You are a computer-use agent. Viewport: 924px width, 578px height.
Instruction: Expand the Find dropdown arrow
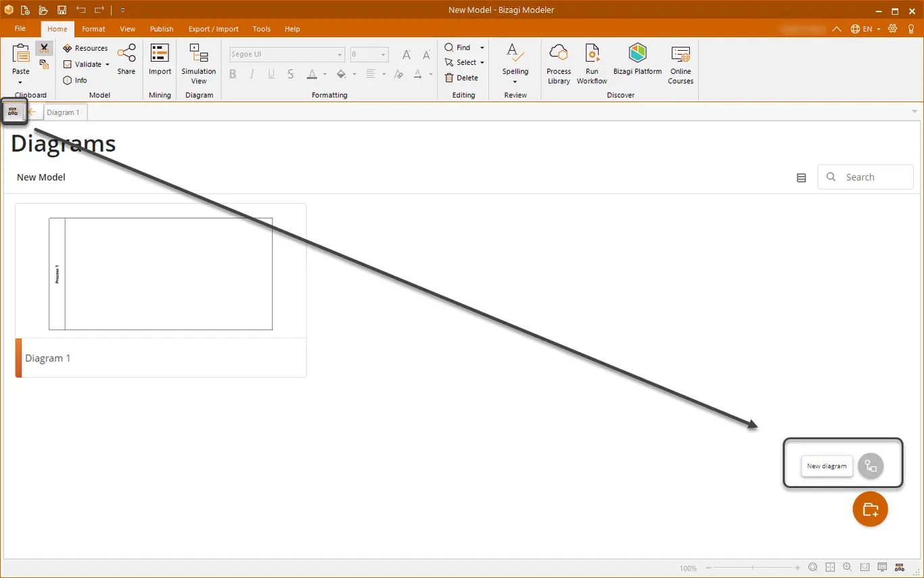click(x=482, y=47)
